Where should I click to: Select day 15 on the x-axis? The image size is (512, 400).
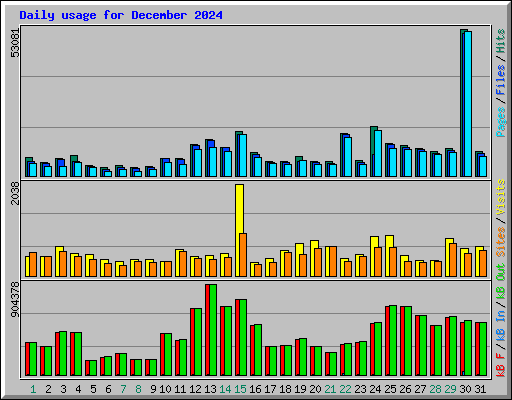point(240,389)
